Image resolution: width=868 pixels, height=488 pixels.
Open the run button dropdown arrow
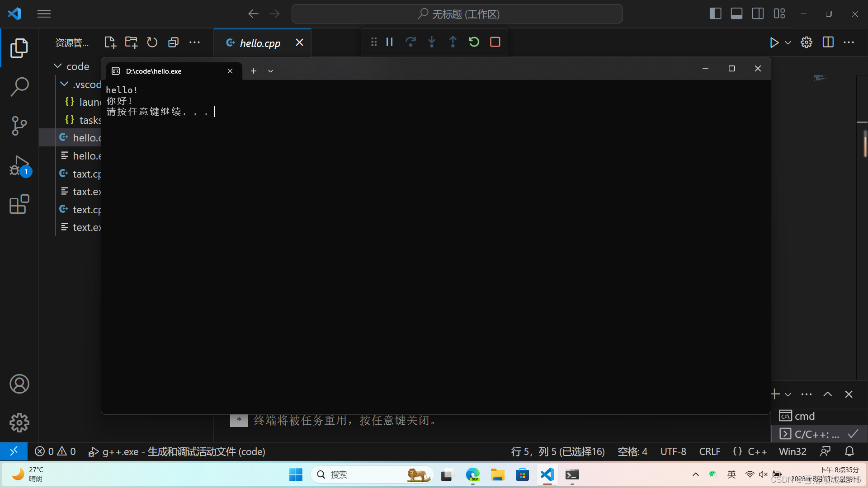tap(788, 42)
